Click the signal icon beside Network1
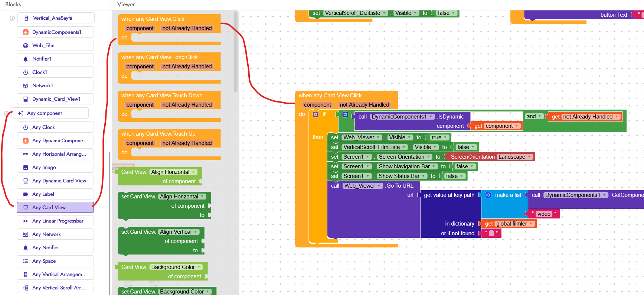This screenshot has height=295, width=644. (26, 86)
